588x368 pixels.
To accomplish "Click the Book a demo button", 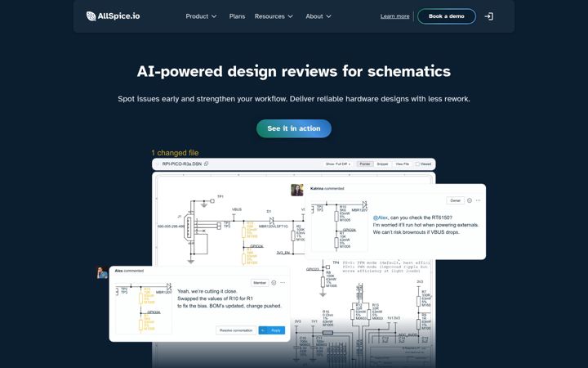I will pos(446,16).
